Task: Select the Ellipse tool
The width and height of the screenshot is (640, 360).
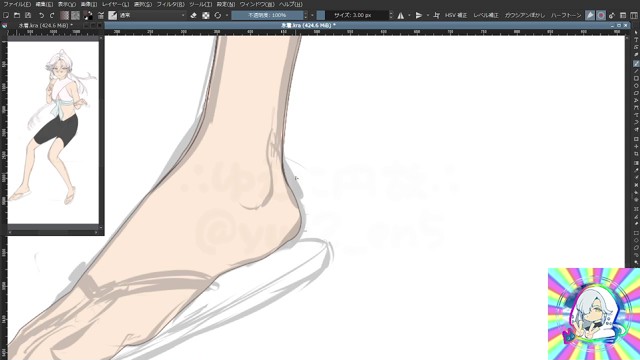Action: [x=636, y=86]
